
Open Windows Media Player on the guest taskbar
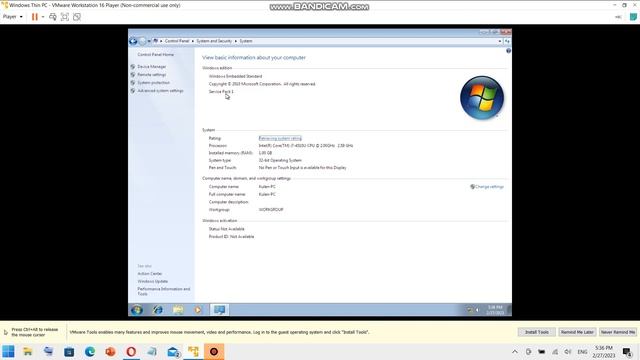[198, 310]
